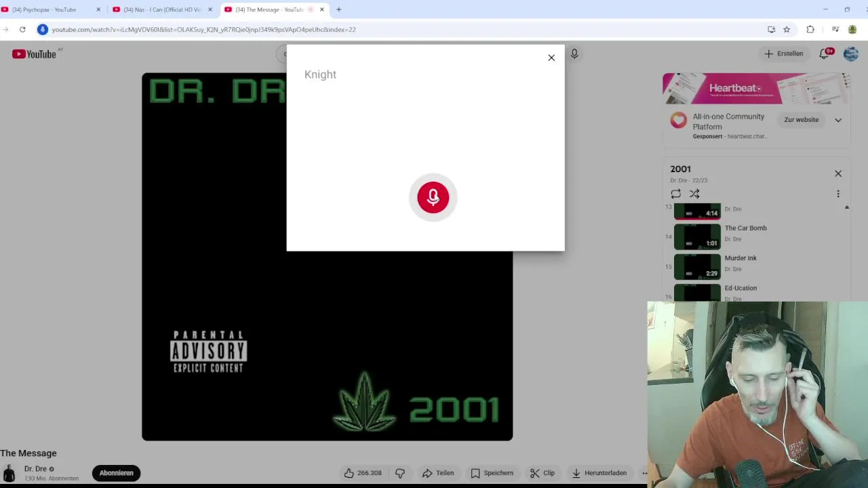Dislike the video with thumbs down
Image resolution: width=868 pixels, height=488 pixels.
coord(400,473)
